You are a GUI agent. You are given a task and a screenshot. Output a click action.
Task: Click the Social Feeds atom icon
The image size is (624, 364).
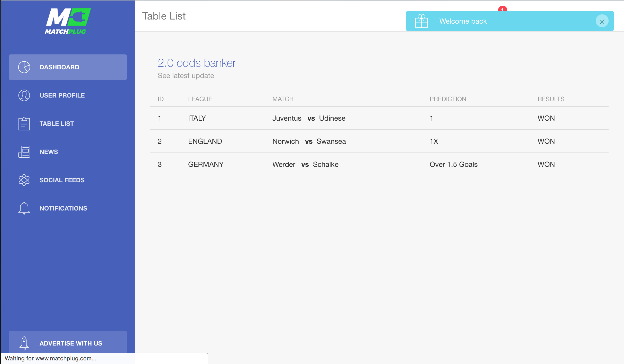pos(24,180)
